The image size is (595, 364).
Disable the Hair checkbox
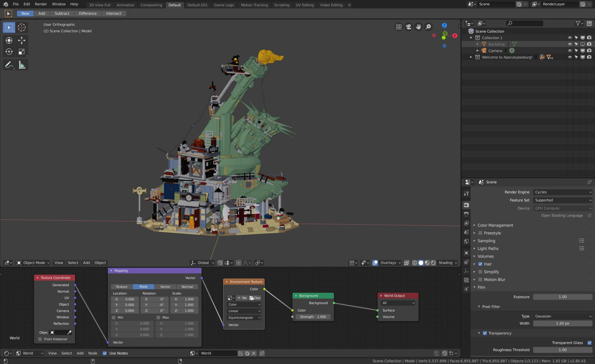480,264
